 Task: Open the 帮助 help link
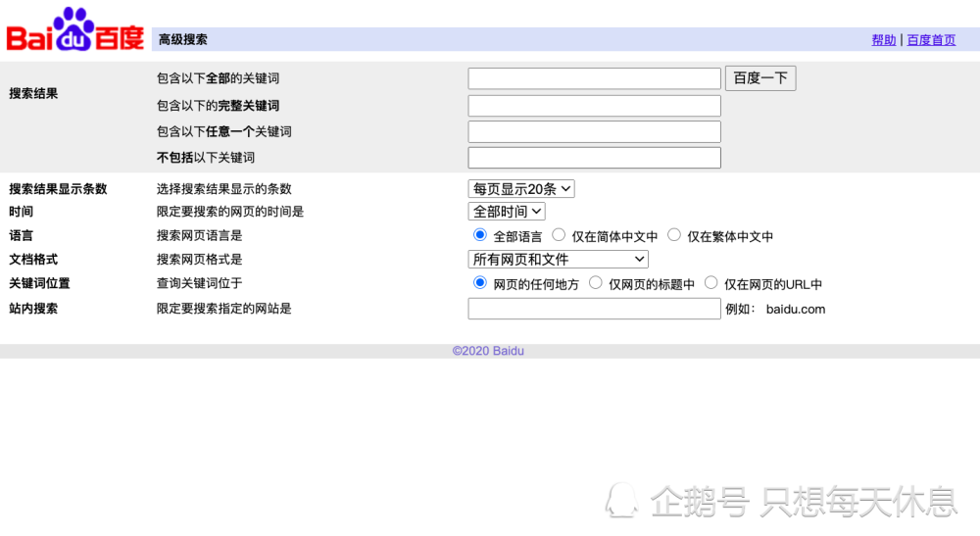pyautogui.click(x=884, y=40)
